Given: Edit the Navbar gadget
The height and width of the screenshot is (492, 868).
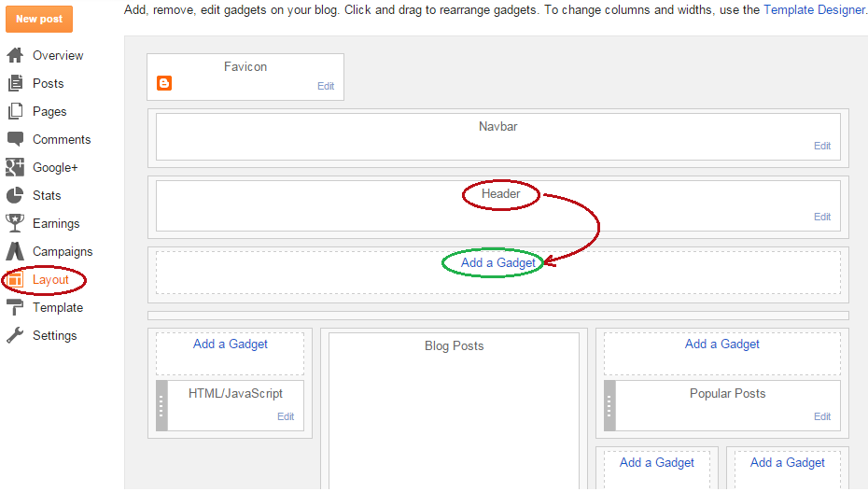Looking at the screenshot, I should click(x=822, y=146).
